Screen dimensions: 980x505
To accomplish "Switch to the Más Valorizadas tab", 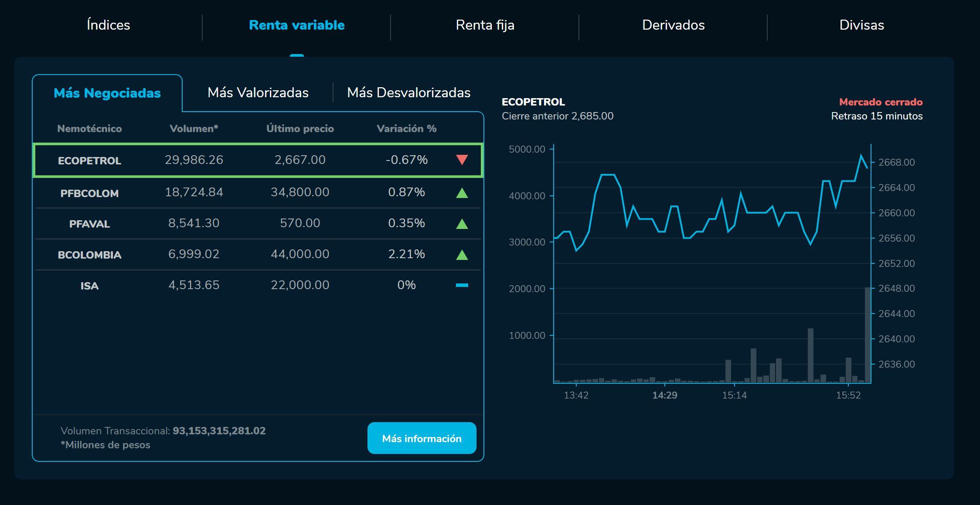I will [x=259, y=92].
